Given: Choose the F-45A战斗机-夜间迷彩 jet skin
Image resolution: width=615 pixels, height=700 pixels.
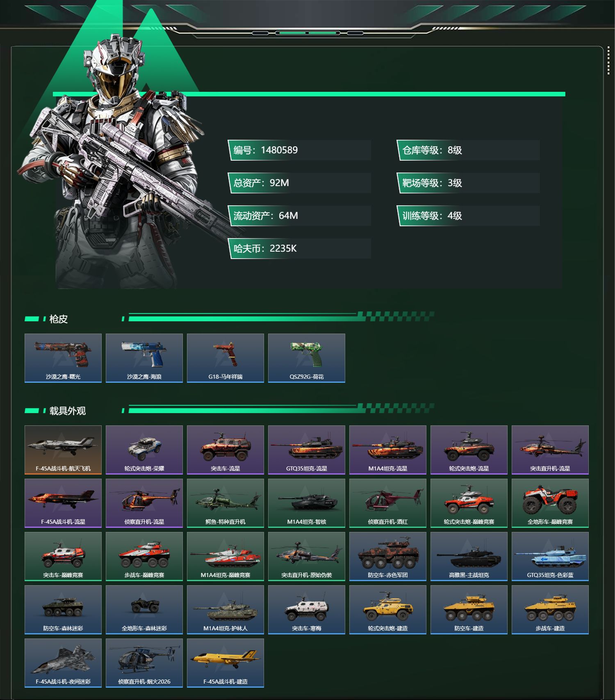Looking at the screenshot, I should point(63,663).
